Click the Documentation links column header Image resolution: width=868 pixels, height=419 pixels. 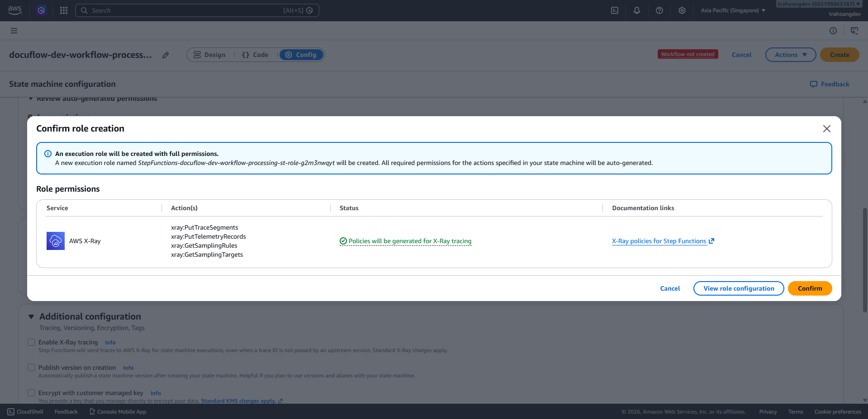643,208
